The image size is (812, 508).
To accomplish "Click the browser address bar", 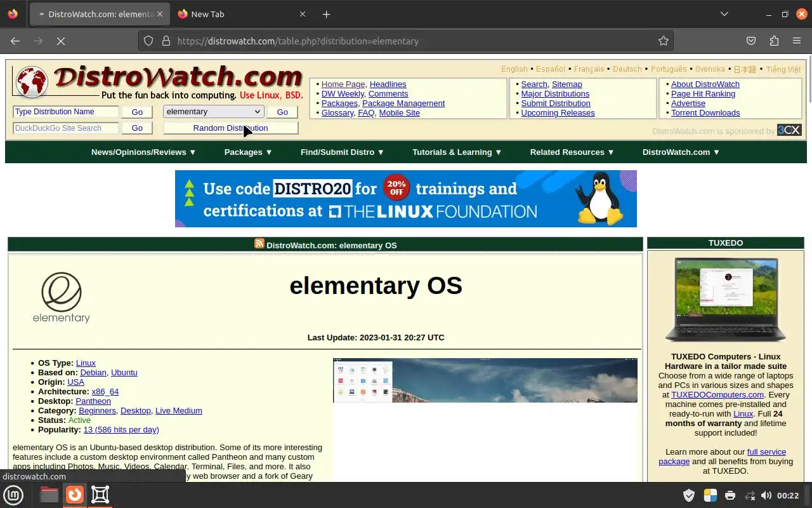I will point(406,41).
